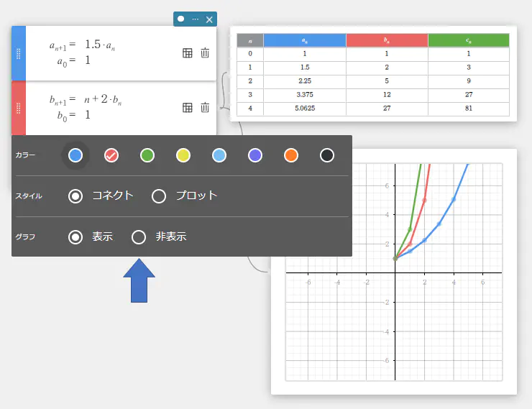Delete sequence b with trash icon
This screenshot has height=409, width=532.
pyautogui.click(x=205, y=107)
